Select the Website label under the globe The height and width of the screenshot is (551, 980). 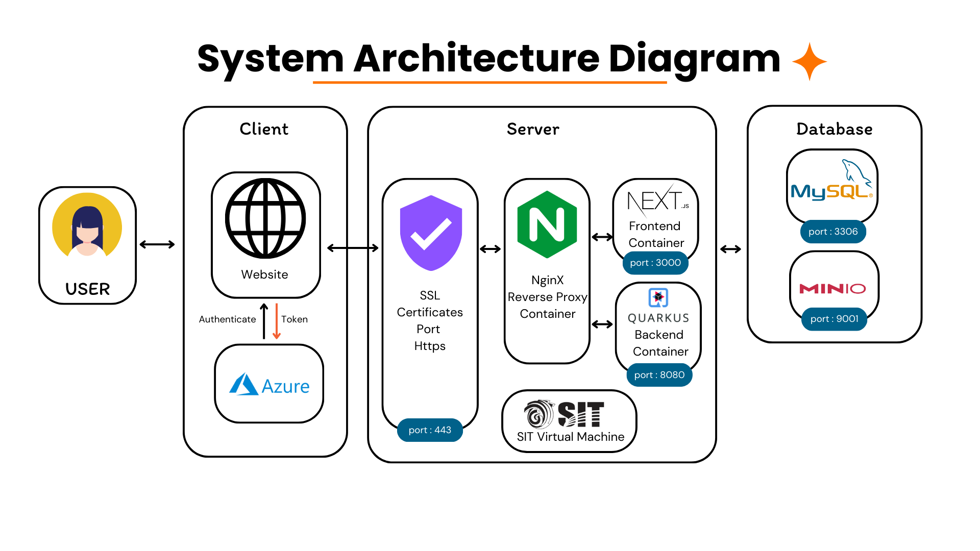[x=265, y=274]
